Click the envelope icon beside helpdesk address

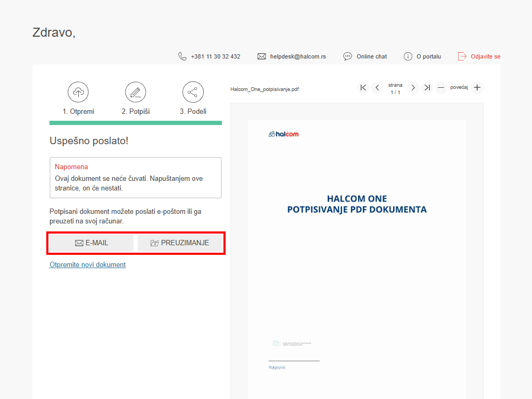click(262, 56)
